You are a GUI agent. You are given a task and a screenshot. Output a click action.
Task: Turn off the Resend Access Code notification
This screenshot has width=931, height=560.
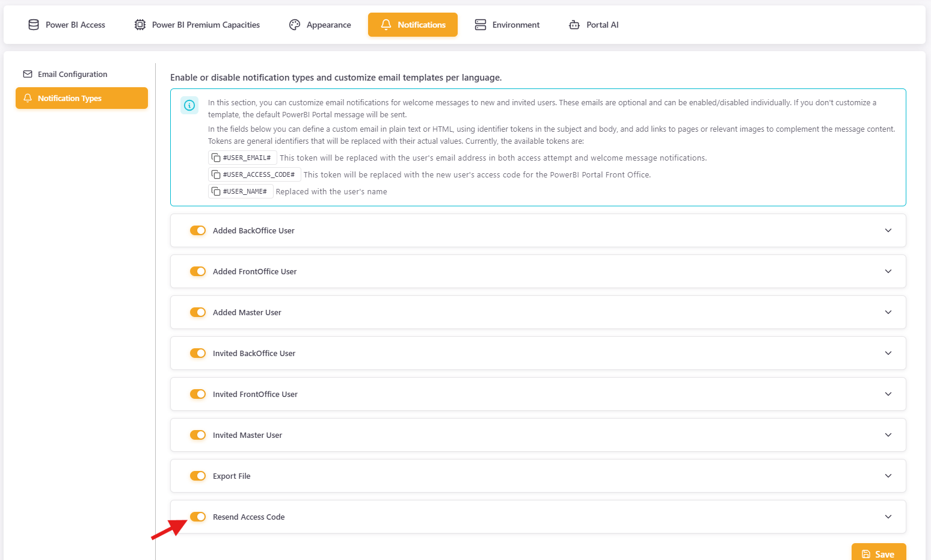[x=198, y=517]
